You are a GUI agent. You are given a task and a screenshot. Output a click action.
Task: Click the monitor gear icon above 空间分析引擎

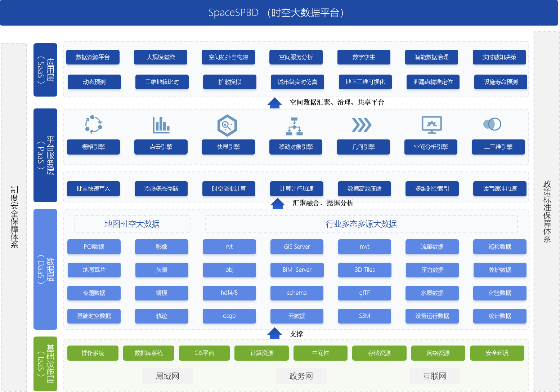432,125
